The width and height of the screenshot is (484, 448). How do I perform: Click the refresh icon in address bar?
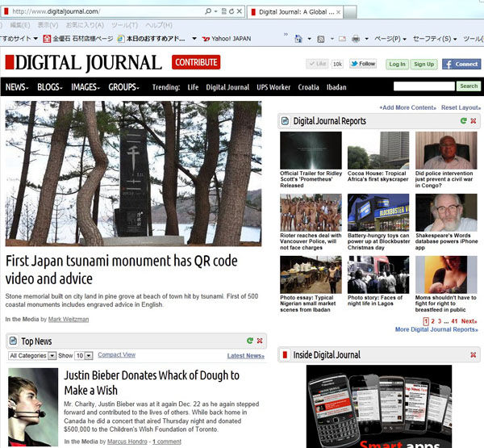[x=232, y=11]
